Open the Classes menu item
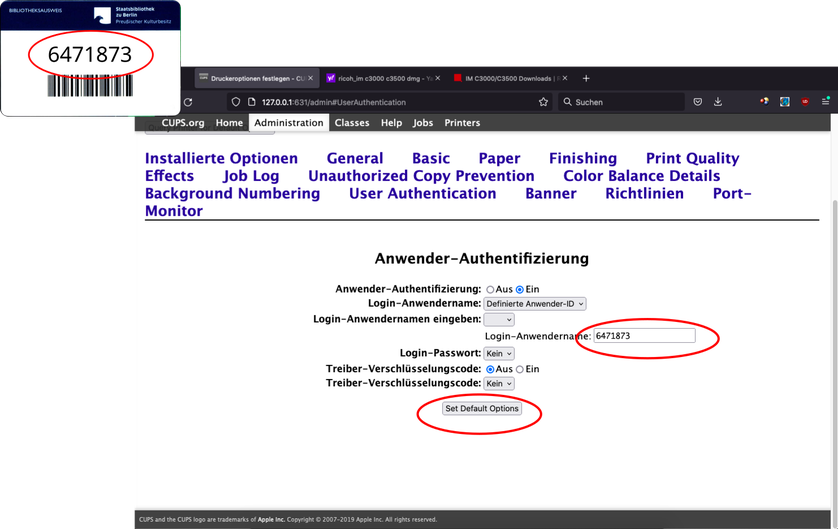Image resolution: width=838 pixels, height=529 pixels. [x=352, y=123]
